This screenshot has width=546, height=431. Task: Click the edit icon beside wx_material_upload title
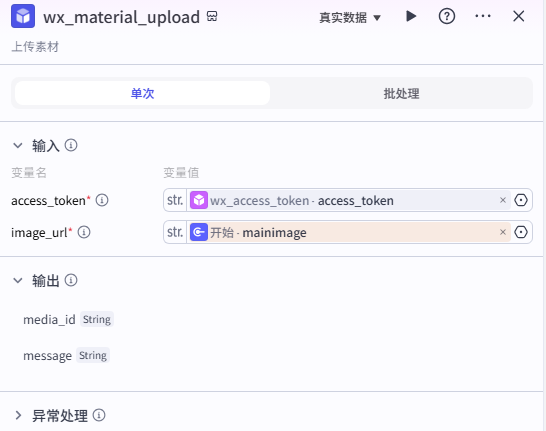(212, 16)
